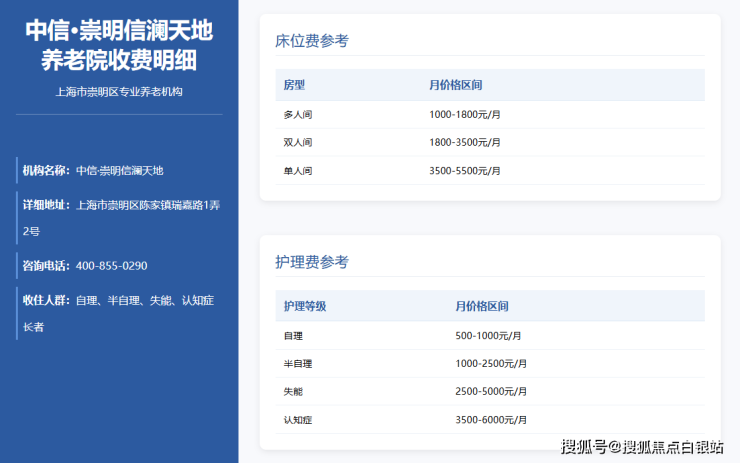Click the price 500-1000元/月

point(488,336)
